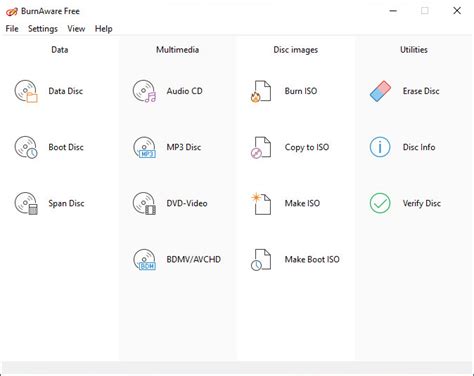Open the Settings menu
Image resolution: width=474 pixels, height=376 pixels.
(x=43, y=29)
